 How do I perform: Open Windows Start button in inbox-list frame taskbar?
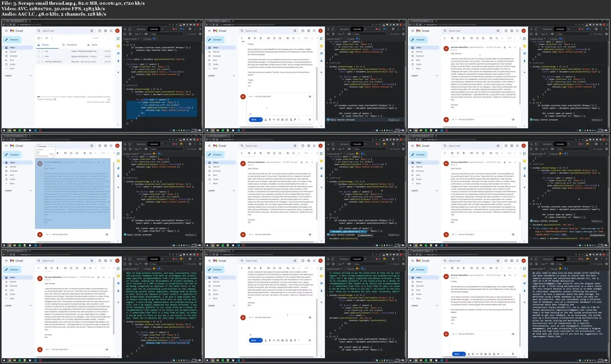point(4,130)
